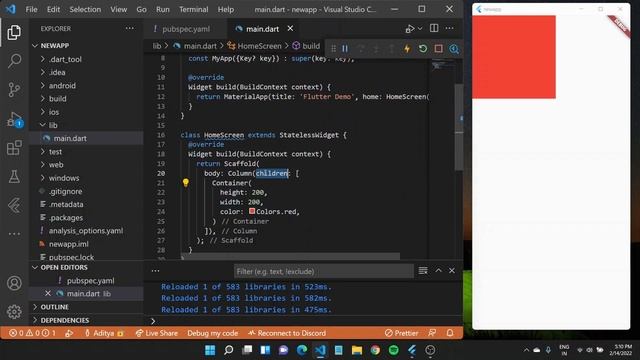Open the Flutter sidebar view
The width and height of the screenshot is (640, 360).
(x=14, y=205)
